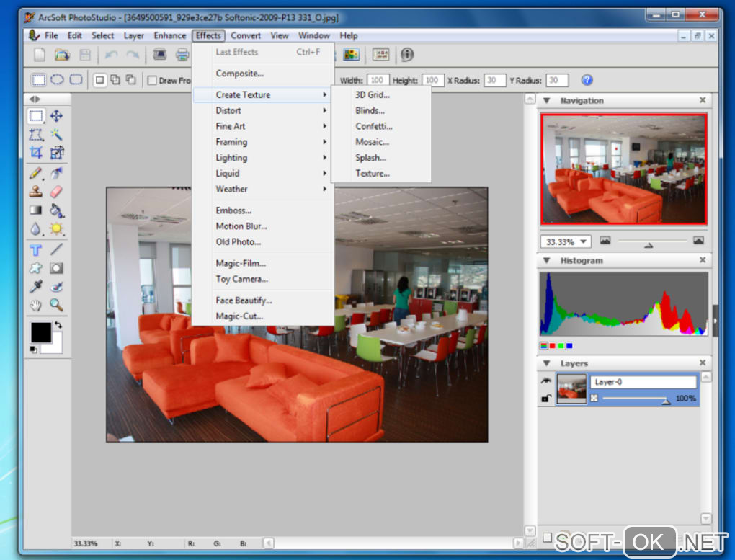The width and height of the screenshot is (735, 560).
Task: Click the Print icon in toolbar
Action: click(x=182, y=55)
